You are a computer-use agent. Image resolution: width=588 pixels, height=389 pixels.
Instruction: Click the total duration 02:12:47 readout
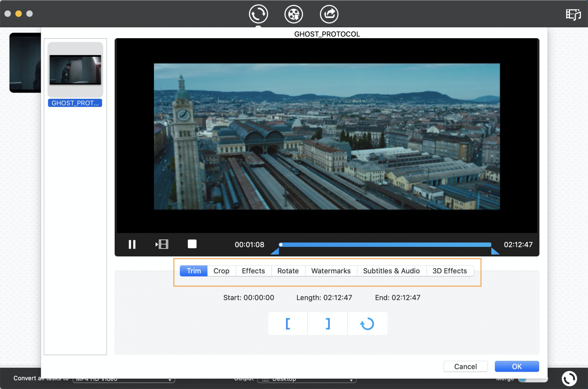(x=518, y=245)
